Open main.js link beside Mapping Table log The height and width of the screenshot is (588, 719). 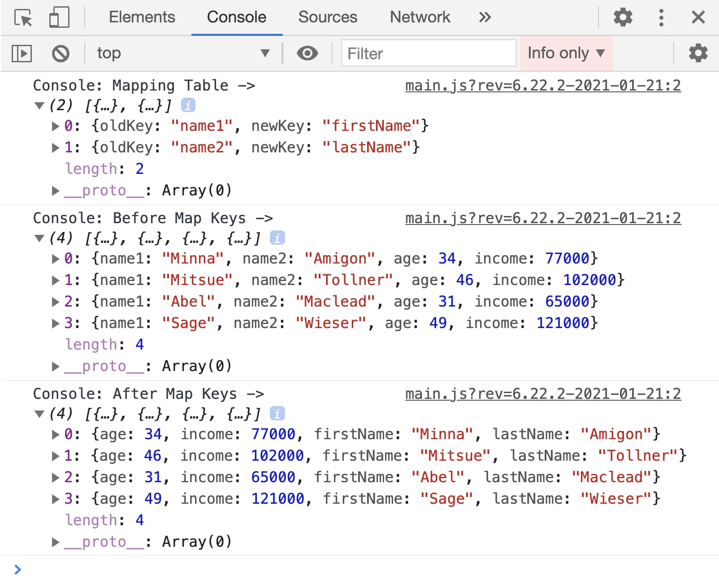point(543,85)
